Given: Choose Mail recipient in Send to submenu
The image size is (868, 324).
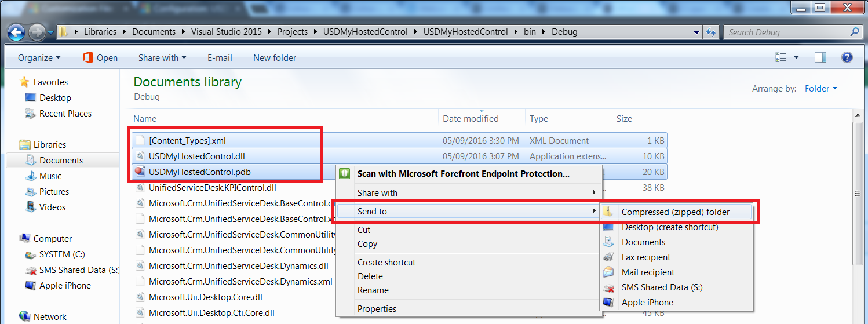Looking at the screenshot, I should pos(648,272).
